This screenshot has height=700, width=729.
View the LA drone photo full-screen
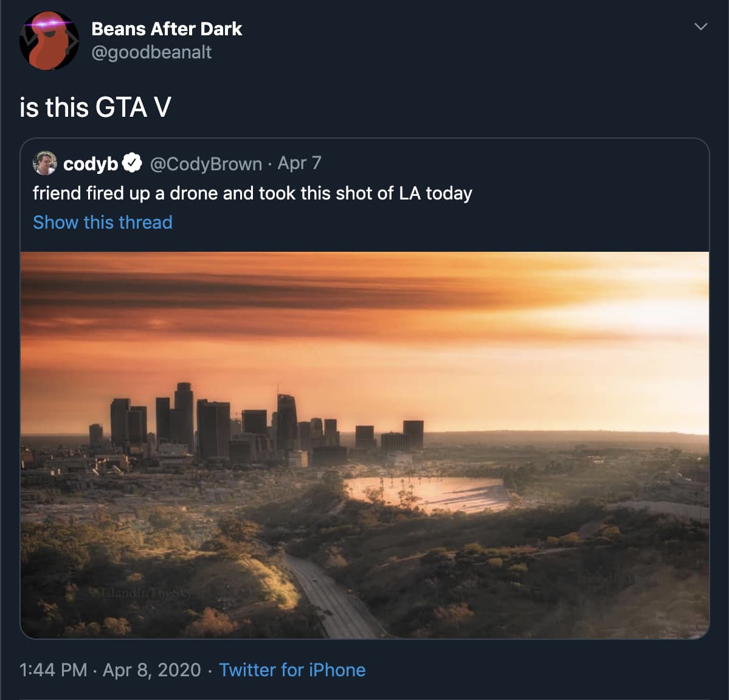point(365,444)
